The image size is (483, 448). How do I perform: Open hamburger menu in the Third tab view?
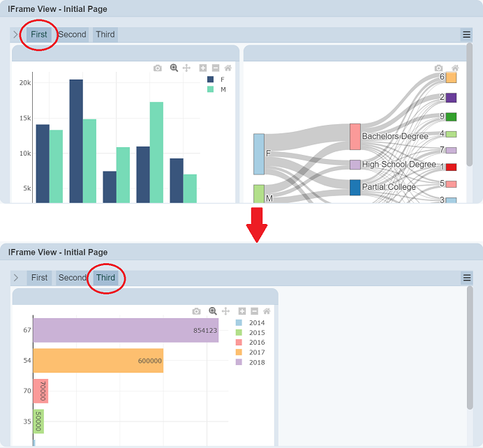pyautogui.click(x=467, y=278)
